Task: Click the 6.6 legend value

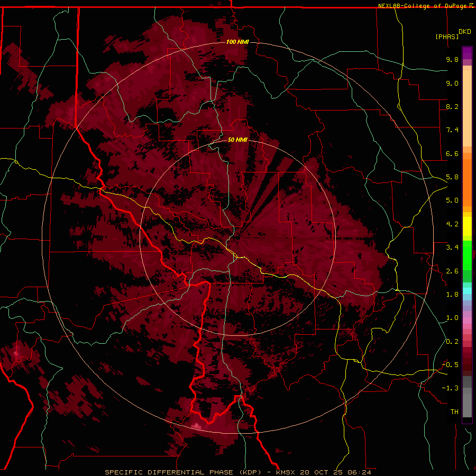Action: [452, 153]
